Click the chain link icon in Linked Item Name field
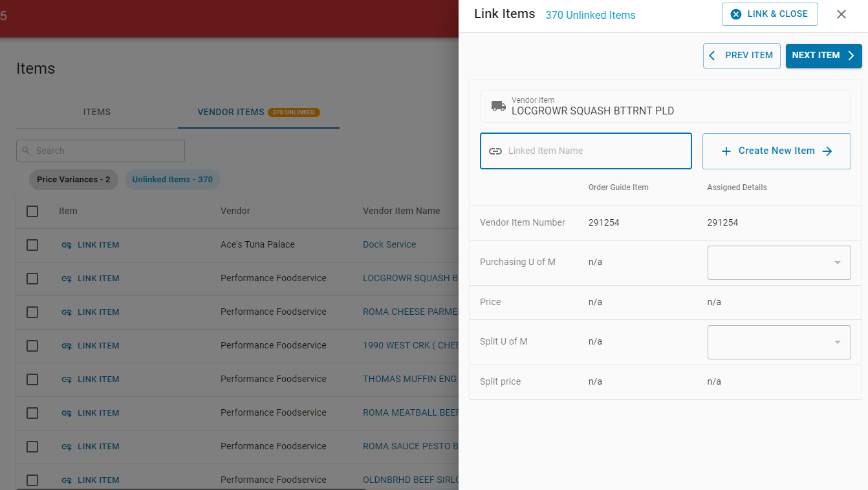 tap(495, 151)
